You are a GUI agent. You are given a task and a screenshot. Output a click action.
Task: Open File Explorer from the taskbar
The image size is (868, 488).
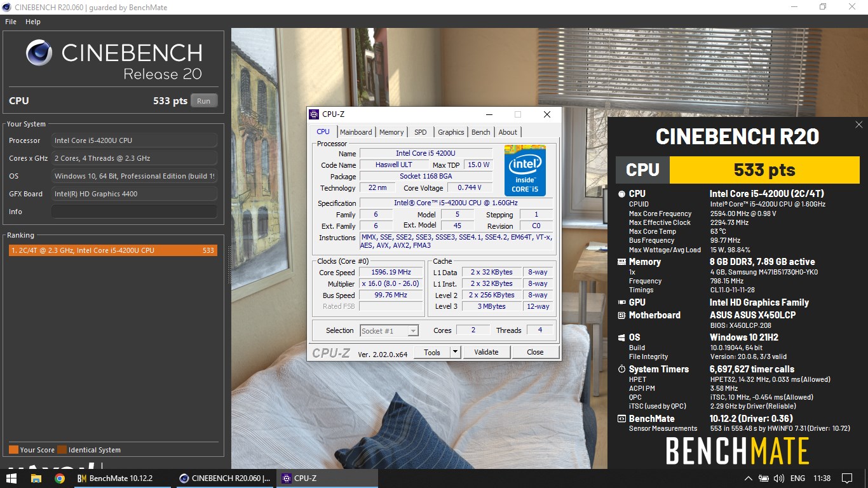click(x=36, y=478)
